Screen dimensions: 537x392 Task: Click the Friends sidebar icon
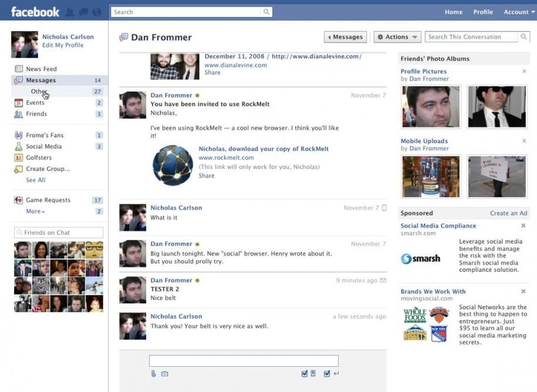pos(19,114)
